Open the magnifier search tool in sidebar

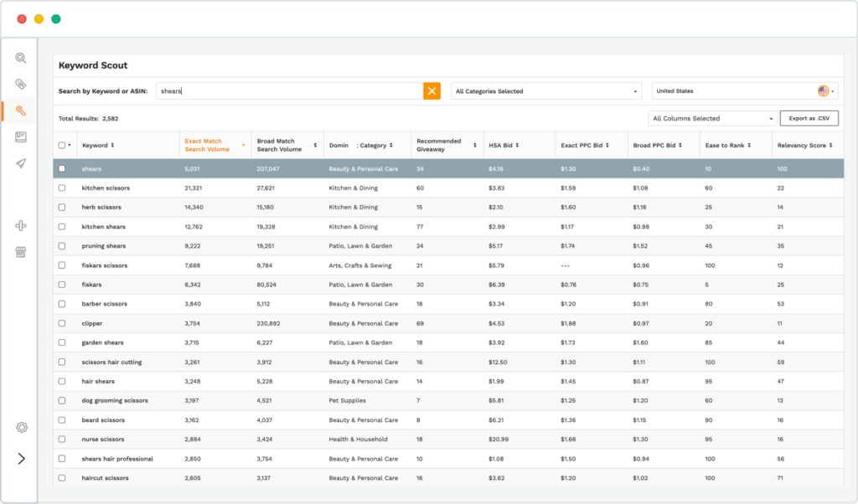pyautogui.click(x=21, y=58)
